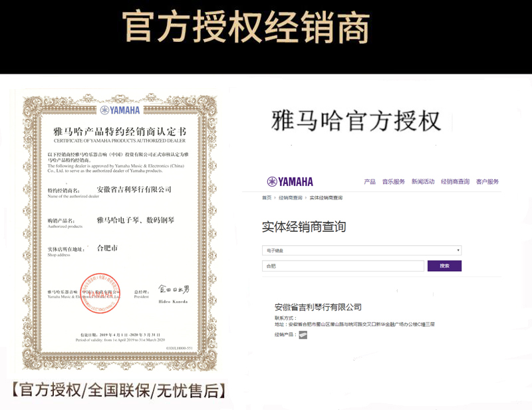Click the 雅马哈电子琴、数码钢琴 text on certificate
532x410 pixels.
point(136,220)
